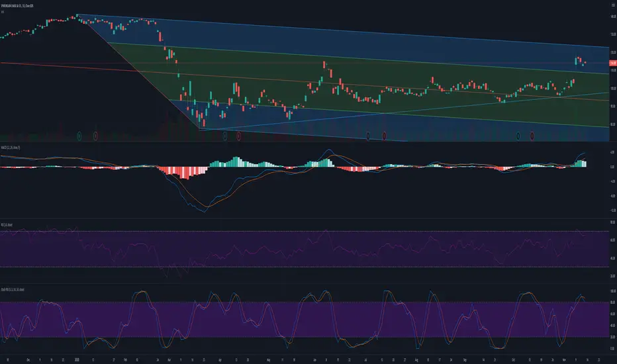617x364 pixels.
Task: Open the red earnings marker near Oct
Action: (x=532, y=136)
